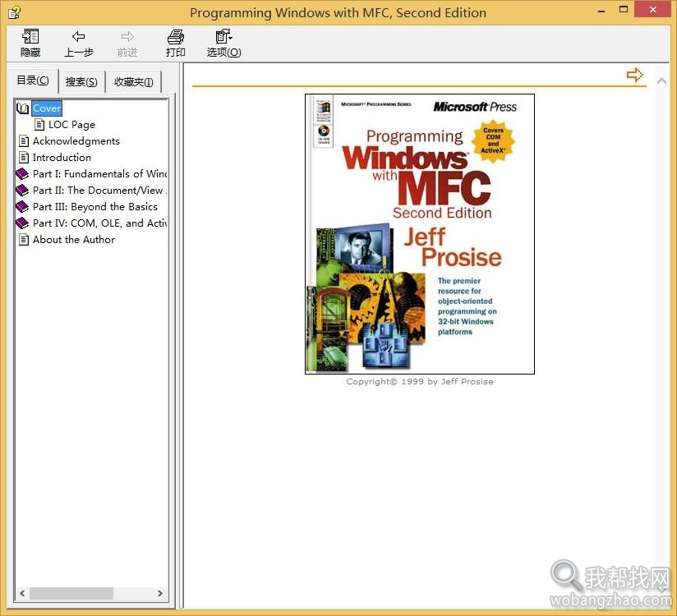The image size is (677, 616).
Task: Open the LOC Page topic
Action: pyautogui.click(x=71, y=125)
